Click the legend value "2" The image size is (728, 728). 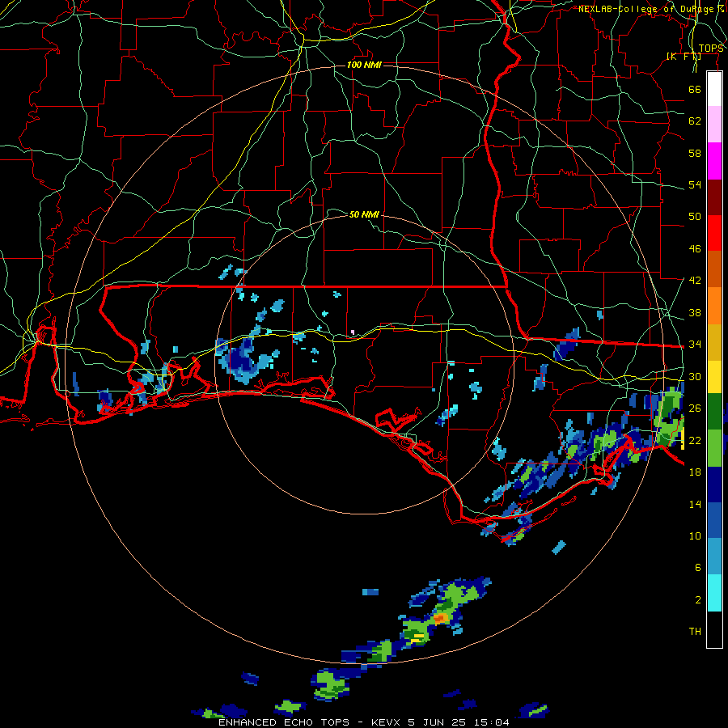coord(698,600)
